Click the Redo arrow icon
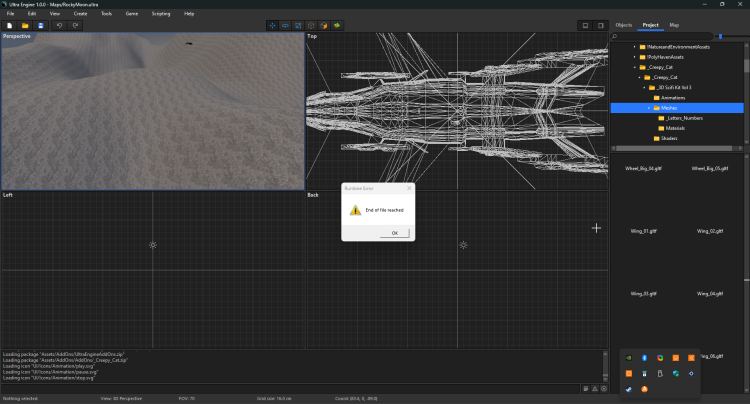Viewport: 750px width, 404px height. 75,25
